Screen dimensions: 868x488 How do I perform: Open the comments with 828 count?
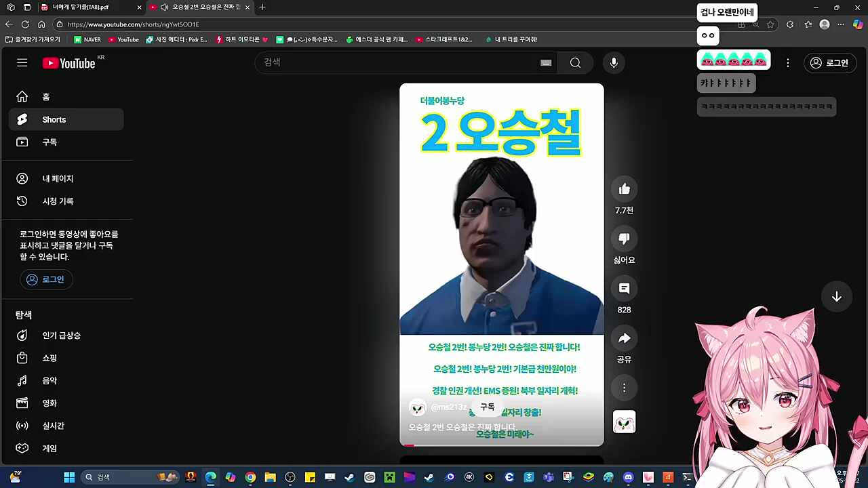pyautogui.click(x=625, y=289)
